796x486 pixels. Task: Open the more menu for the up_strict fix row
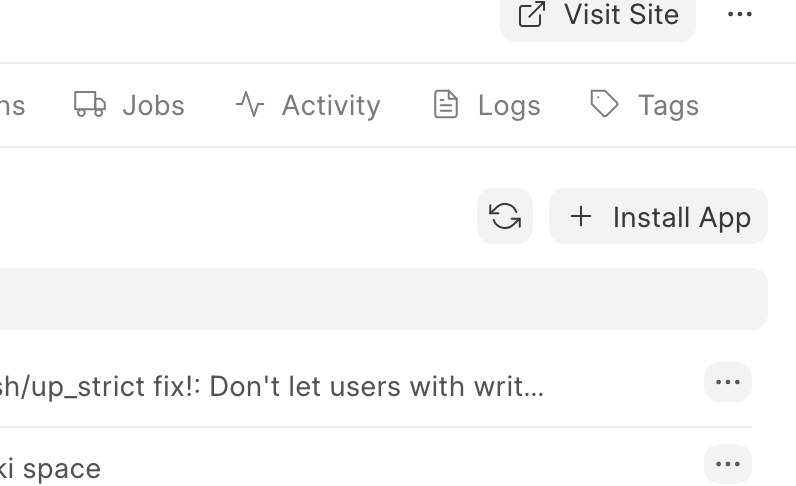(x=728, y=382)
